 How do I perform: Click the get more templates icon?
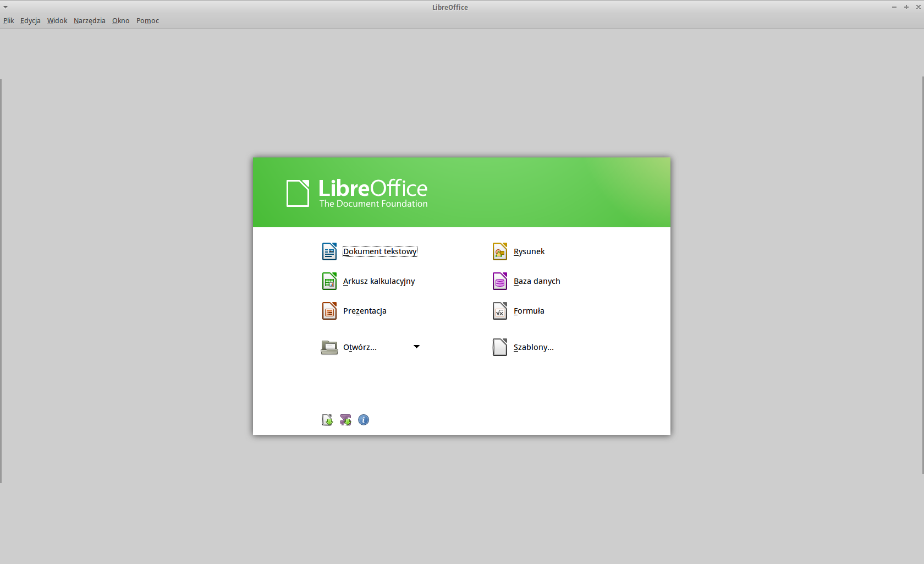[327, 420]
